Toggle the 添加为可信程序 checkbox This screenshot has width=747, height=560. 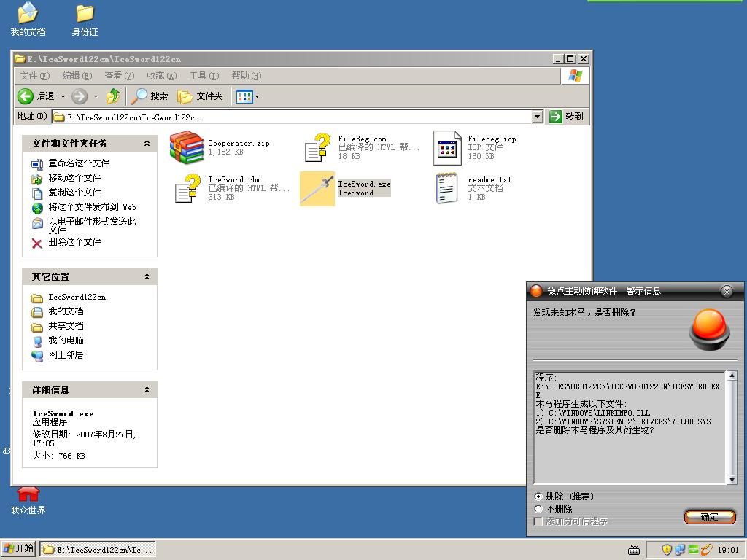(x=539, y=522)
